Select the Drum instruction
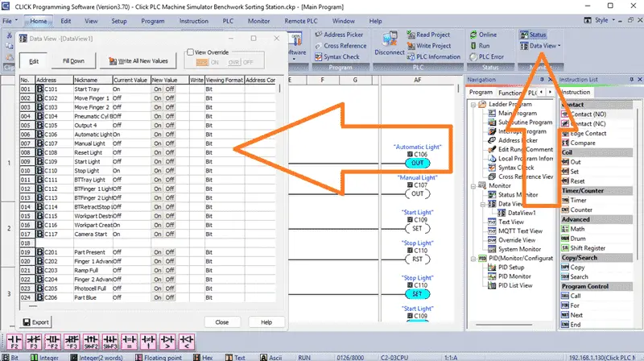Image resolution: width=644 pixels, height=361 pixels. (x=573, y=239)
